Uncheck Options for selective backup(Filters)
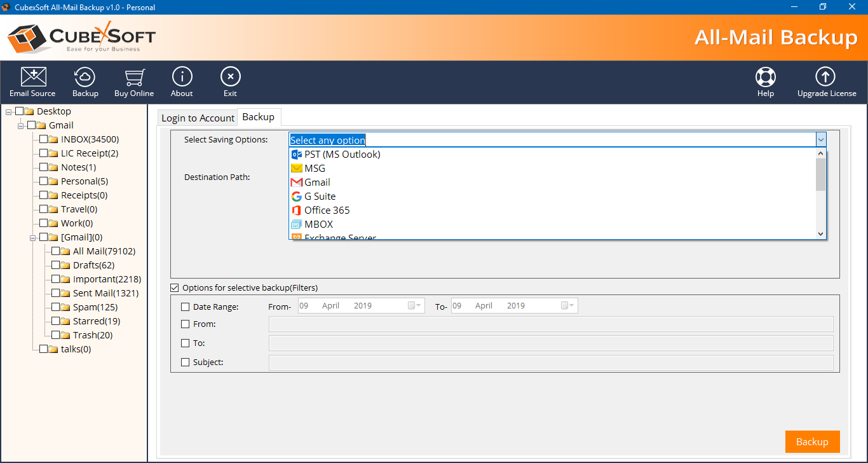 (175, 288)
